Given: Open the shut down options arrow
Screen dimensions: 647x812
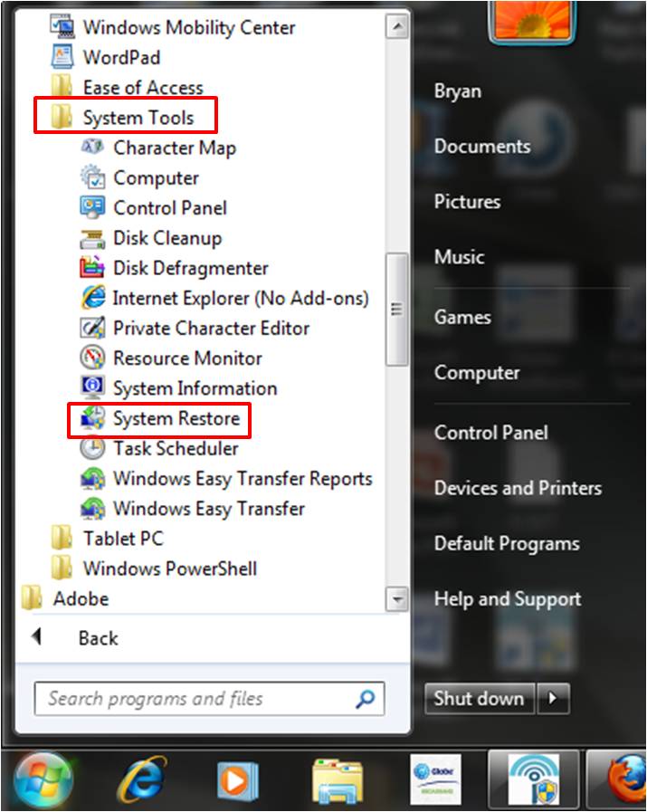Looking at the screenshot, I should pos(553,698).
